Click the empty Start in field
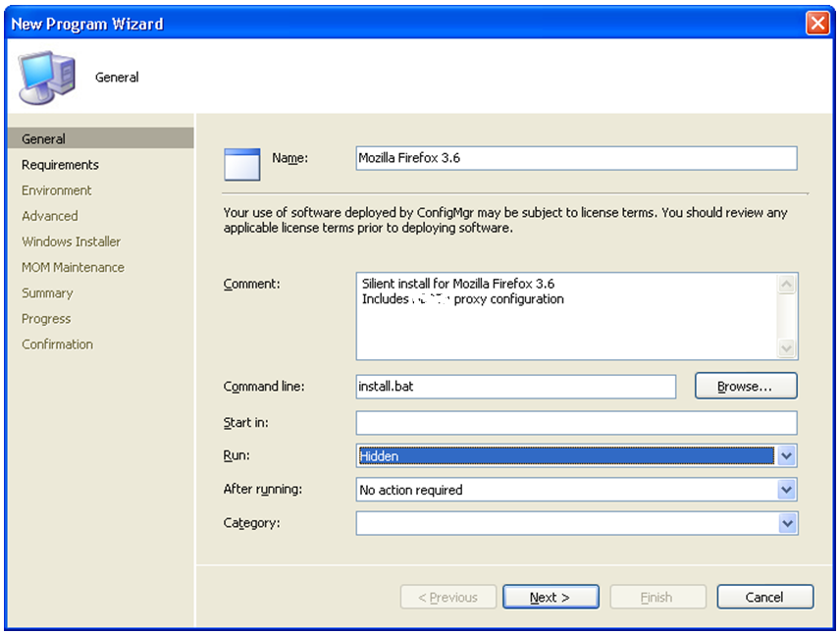The height and width of the screenshot is (634, 840). (x=576, y=423)
